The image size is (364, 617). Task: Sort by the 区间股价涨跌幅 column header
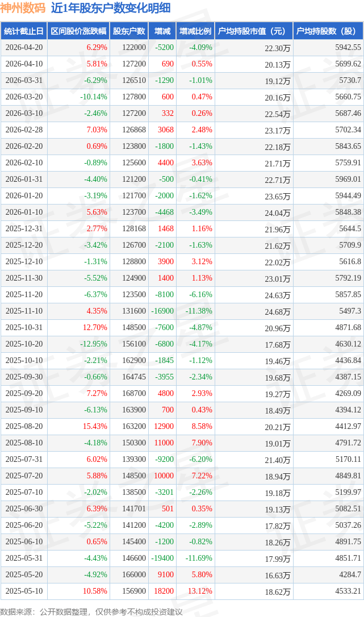(78, 31)
